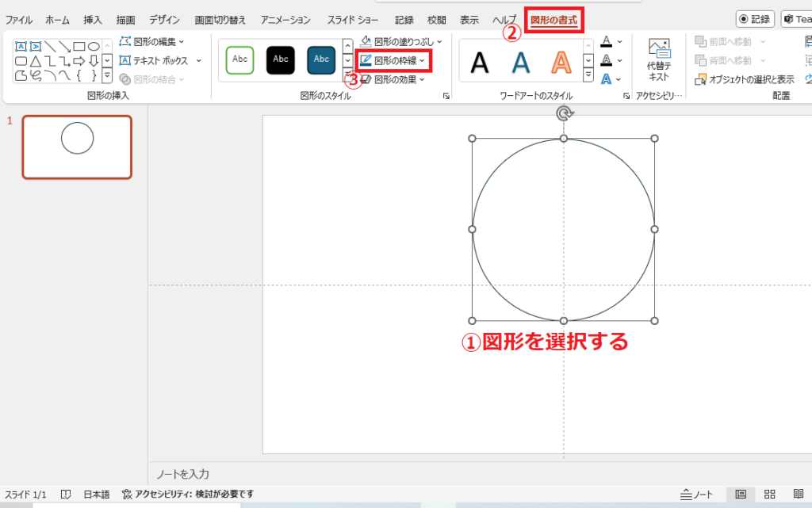
Task: Switch to the 挿入 tab
Action: pos(93,20)
